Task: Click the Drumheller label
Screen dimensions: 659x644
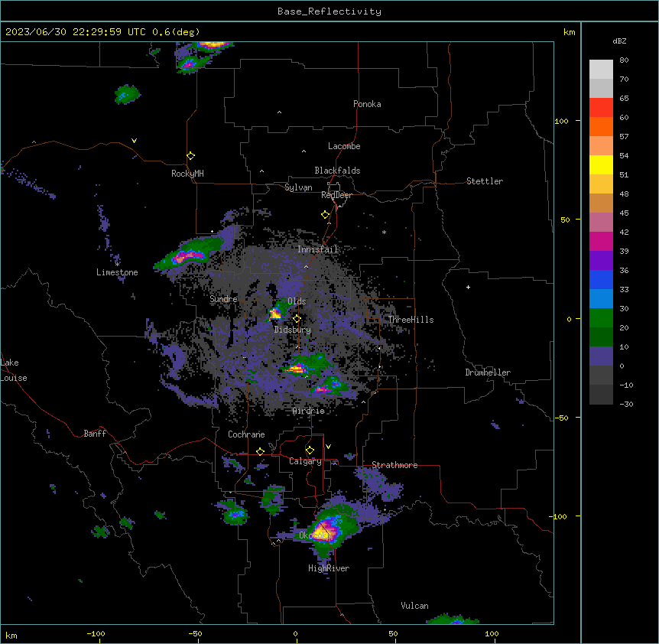Action: tap(488, 372)
